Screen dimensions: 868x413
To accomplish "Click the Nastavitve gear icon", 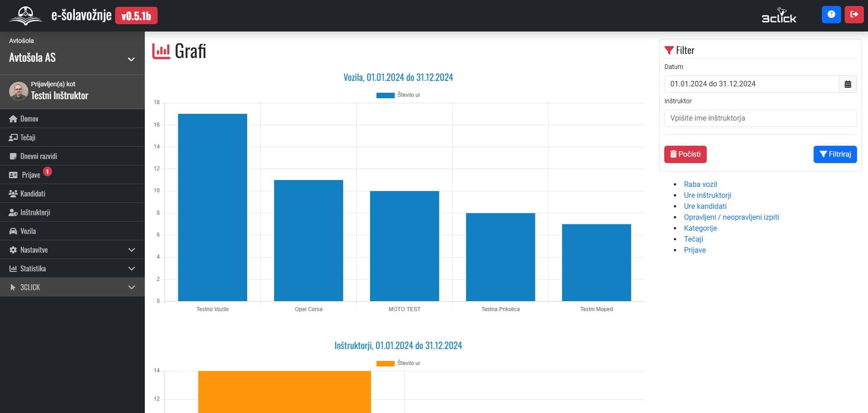I will (13, 250).
